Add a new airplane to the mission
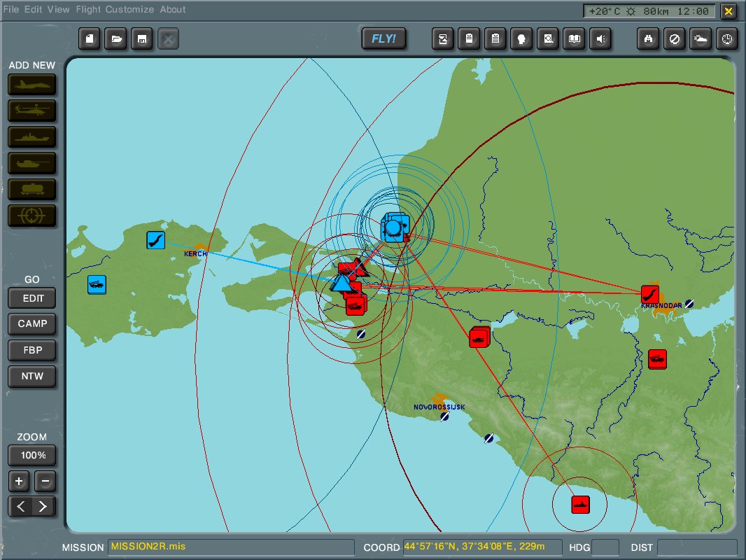Image resolution: width=746 pixels, height=560 pixels. (x=31, y=85)
